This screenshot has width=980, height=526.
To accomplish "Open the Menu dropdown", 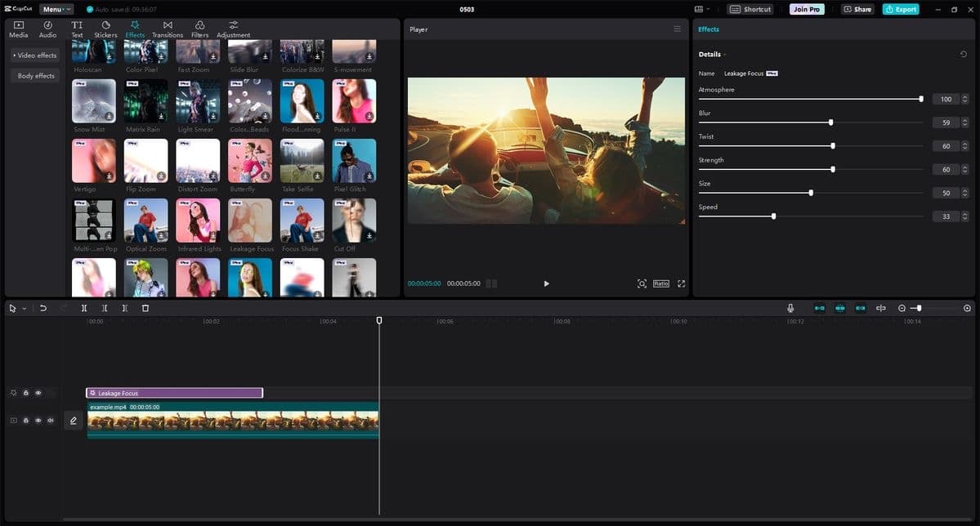I will point(56,9).
